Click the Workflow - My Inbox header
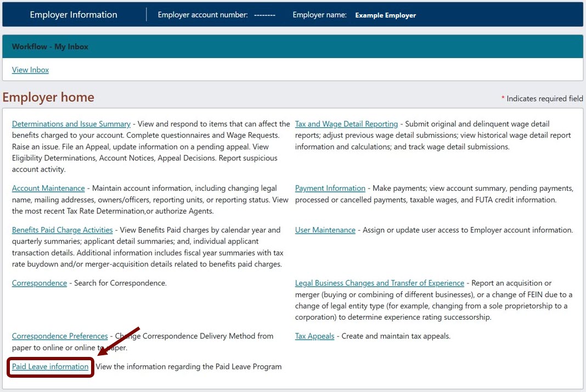 tap(50, 47)
